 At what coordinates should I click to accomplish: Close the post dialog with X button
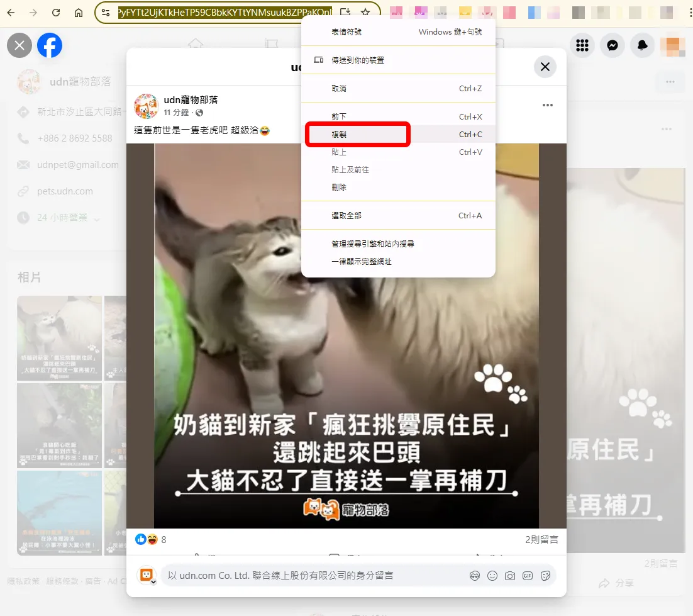click(x=545, y=67)
